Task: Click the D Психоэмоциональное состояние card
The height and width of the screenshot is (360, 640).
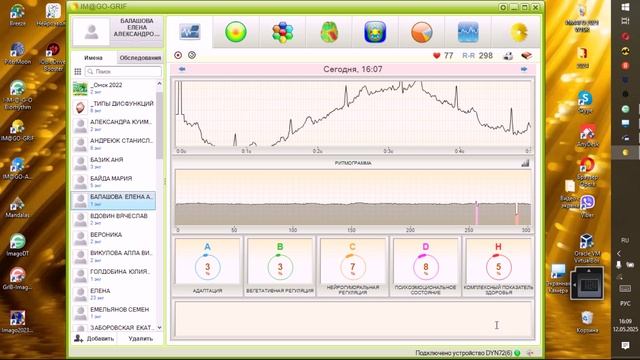Action: tap(425, 266)
